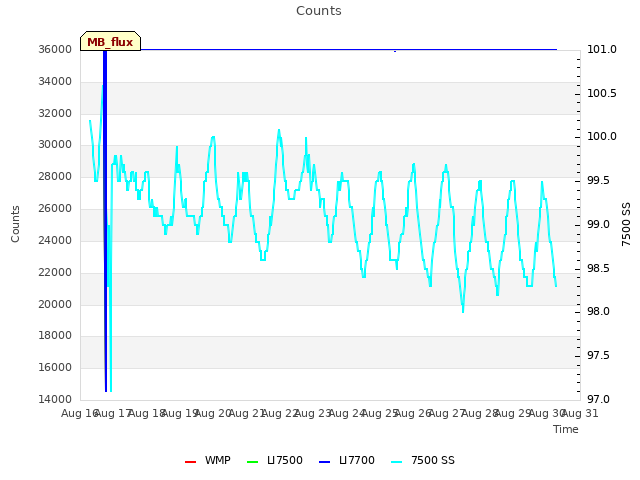Screen dimensions: 640x480
Task: Click the blue LI7700 legend color marker
Action: coord(324,462)
